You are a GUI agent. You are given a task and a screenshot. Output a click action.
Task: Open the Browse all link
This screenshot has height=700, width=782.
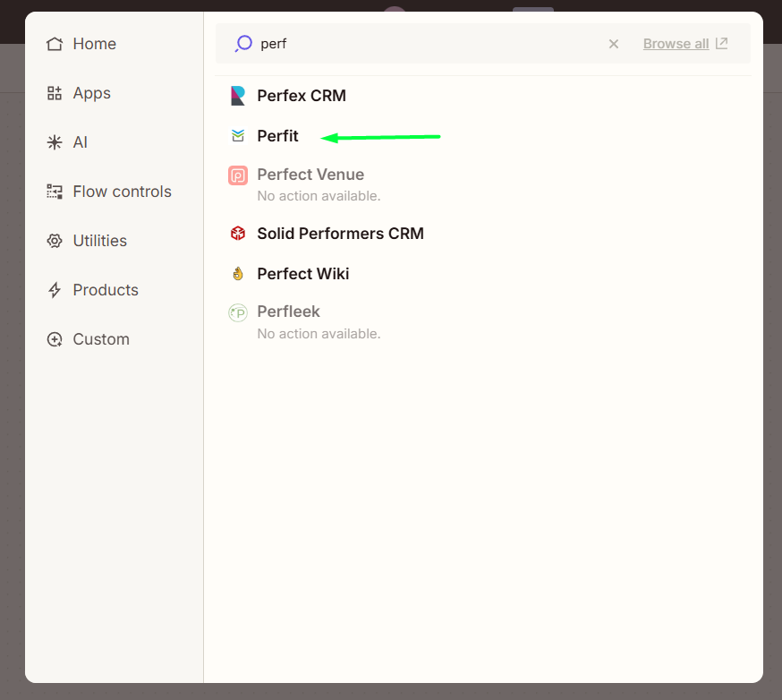676,44
